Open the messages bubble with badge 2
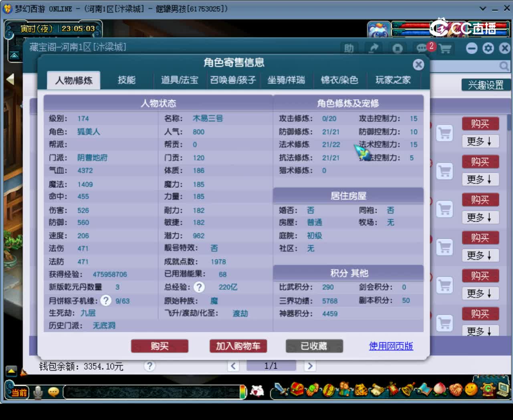The width and height of the screenshot is (513, 420). click(422, 48)
